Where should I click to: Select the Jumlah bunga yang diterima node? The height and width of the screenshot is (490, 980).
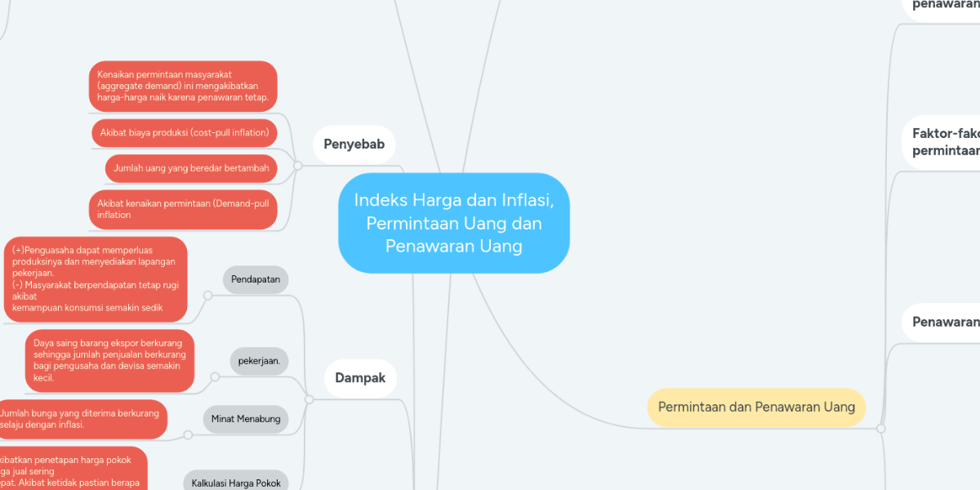[82, 419]
